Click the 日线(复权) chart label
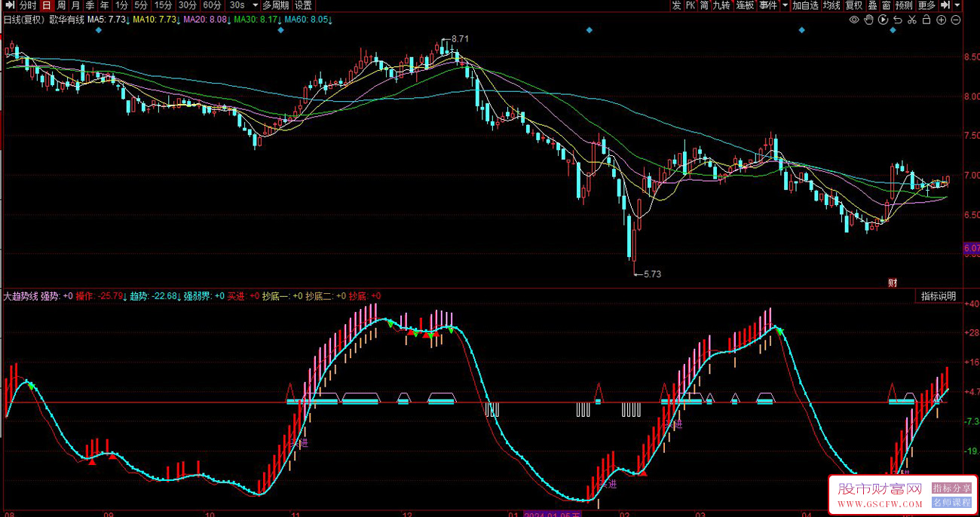 tap(24, 20)
